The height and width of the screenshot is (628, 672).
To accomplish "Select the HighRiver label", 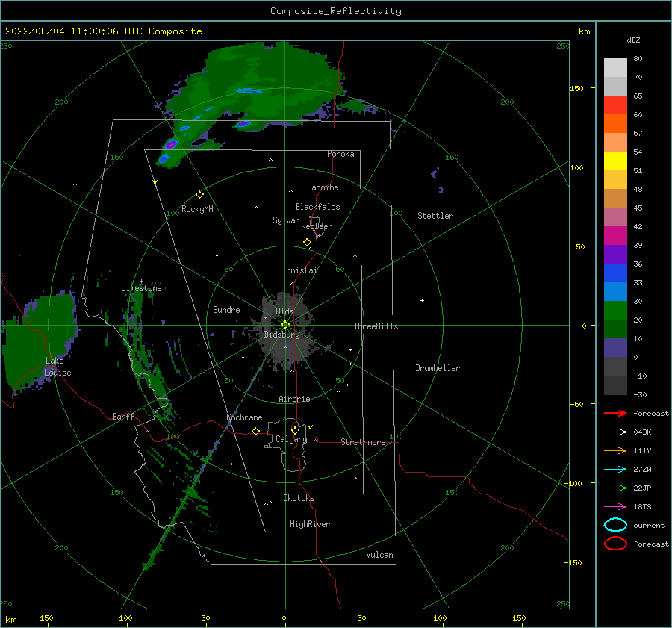I will click(x=310, y=524).
